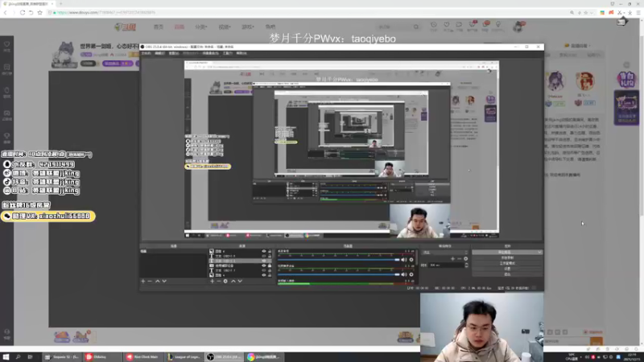Open browser downloads icon in toolbar
The width and height of the screenshot is (644, 362).
(630, 13)
